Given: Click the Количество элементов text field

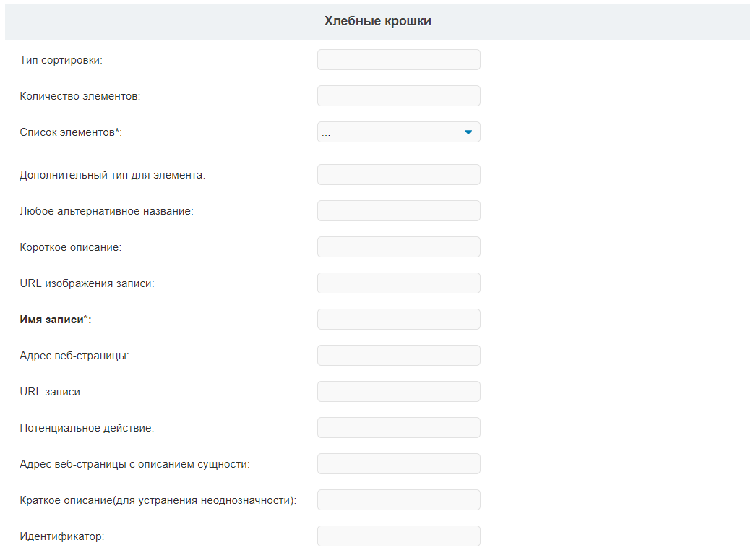Looking at the screenshot, I should pyautogui.click(x=399, y=96).
